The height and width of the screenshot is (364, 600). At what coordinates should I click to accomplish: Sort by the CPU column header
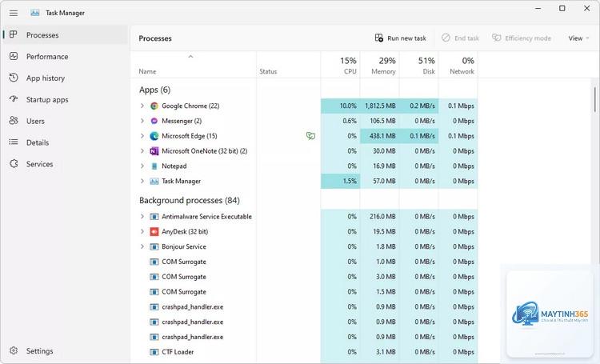coord(340,65)
